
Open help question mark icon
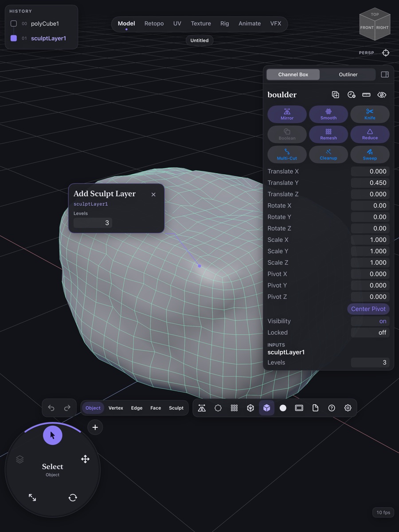[x=332, y=408]
